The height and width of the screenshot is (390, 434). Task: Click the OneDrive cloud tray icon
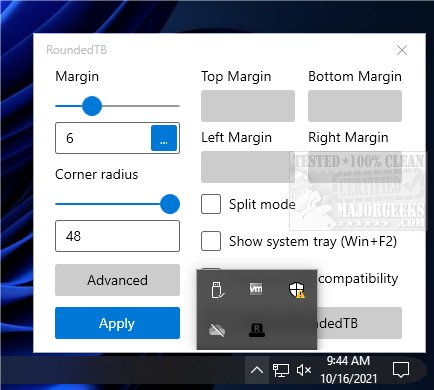pos(217,330)
